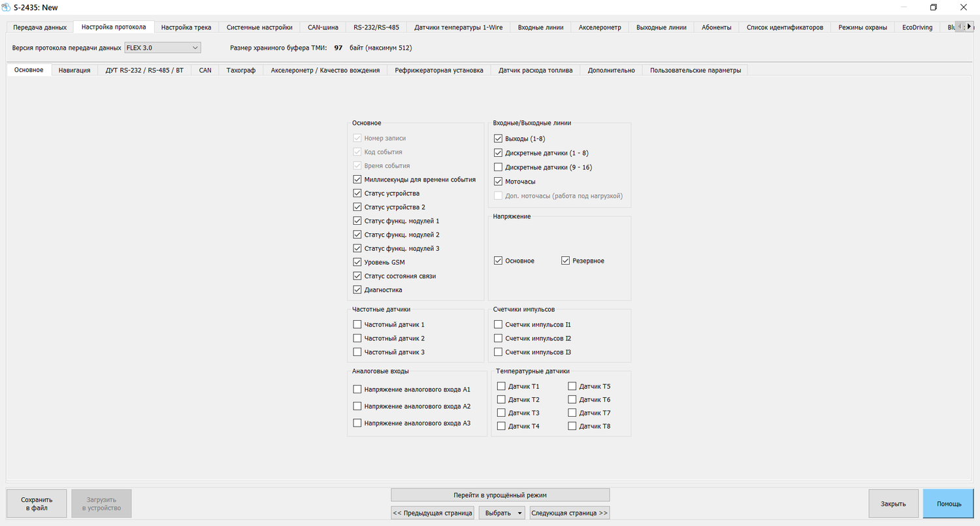Open Выходные линии tab
Image resolution: width=980 pixels, height=526 pixels.
click(x=661, y=27)
